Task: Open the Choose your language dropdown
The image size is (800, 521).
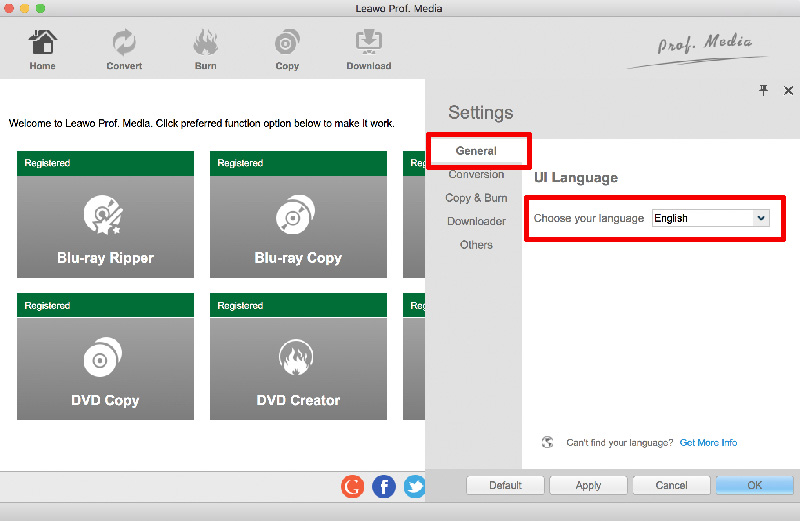Action: pos(711,218)
